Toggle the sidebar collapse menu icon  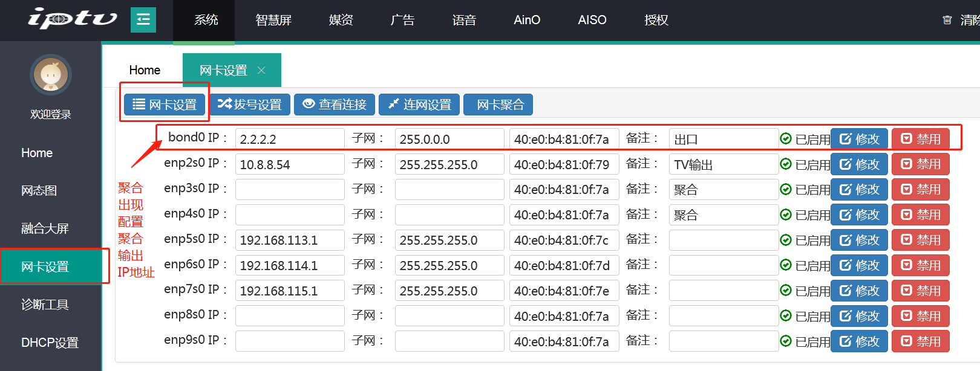click(143, 20)
